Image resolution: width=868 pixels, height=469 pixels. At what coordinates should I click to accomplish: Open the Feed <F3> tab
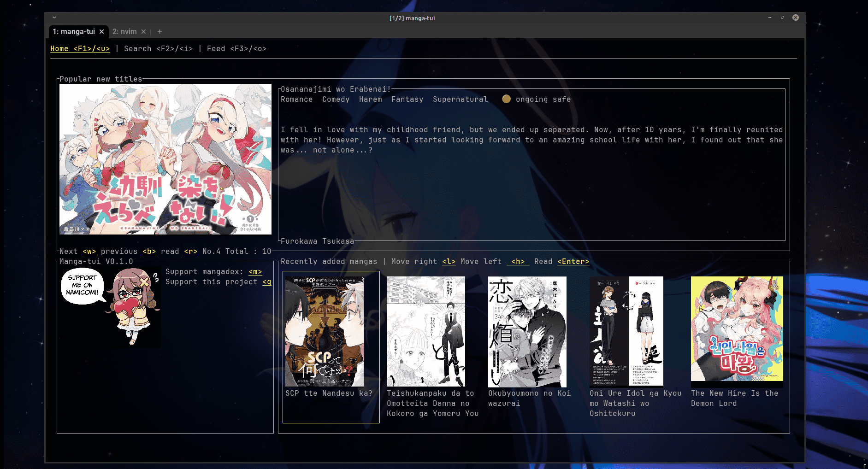coord(237,49)
